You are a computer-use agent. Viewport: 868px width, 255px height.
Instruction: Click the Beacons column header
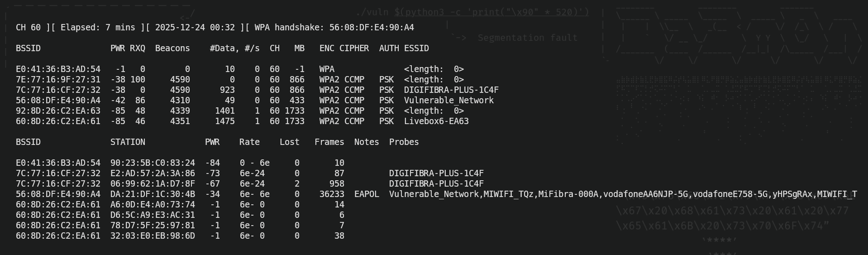pyautogui.click(x=172, y=48)
